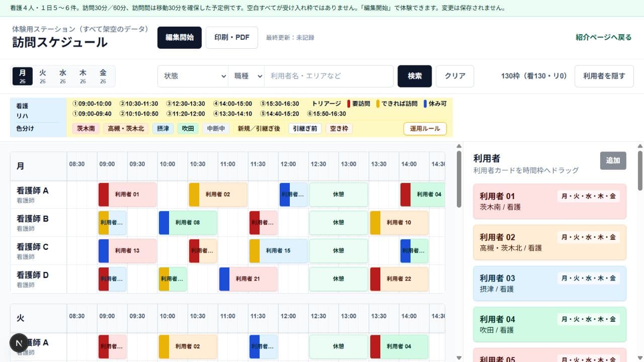Click the 引継ぎ前 legend chip
The height and width of the screenshot is (362, 644).
click(304, 129)
